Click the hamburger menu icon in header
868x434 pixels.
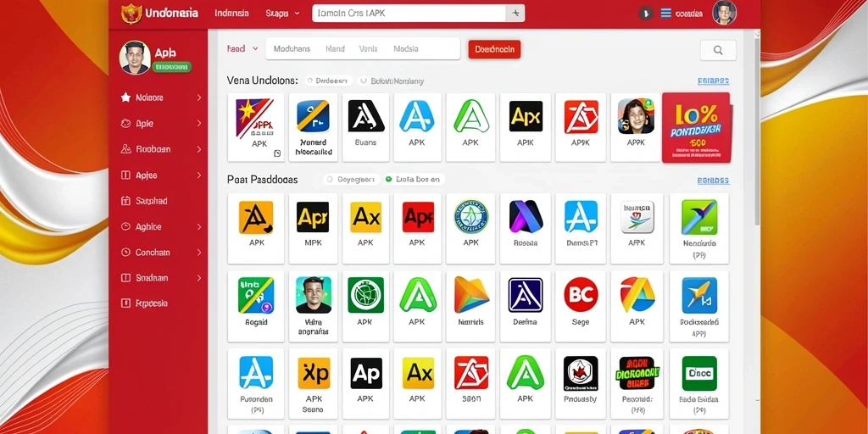[666, 13]
